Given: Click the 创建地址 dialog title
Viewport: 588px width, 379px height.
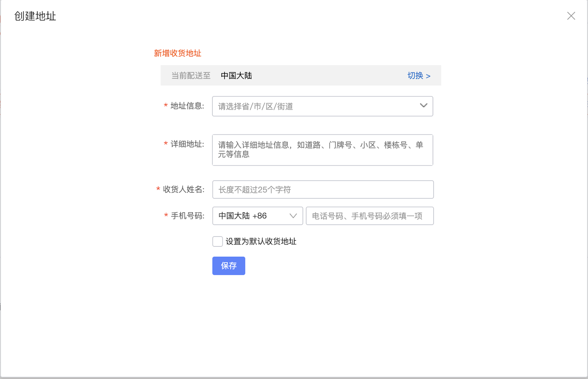Looking at the screenshot, I should tap(35, 16).
